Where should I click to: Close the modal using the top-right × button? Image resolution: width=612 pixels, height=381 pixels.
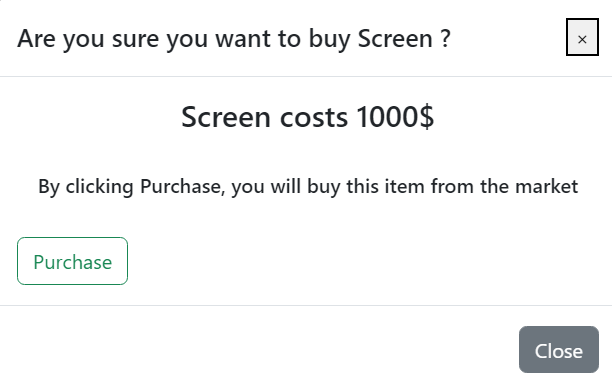(x=582, y=37)
